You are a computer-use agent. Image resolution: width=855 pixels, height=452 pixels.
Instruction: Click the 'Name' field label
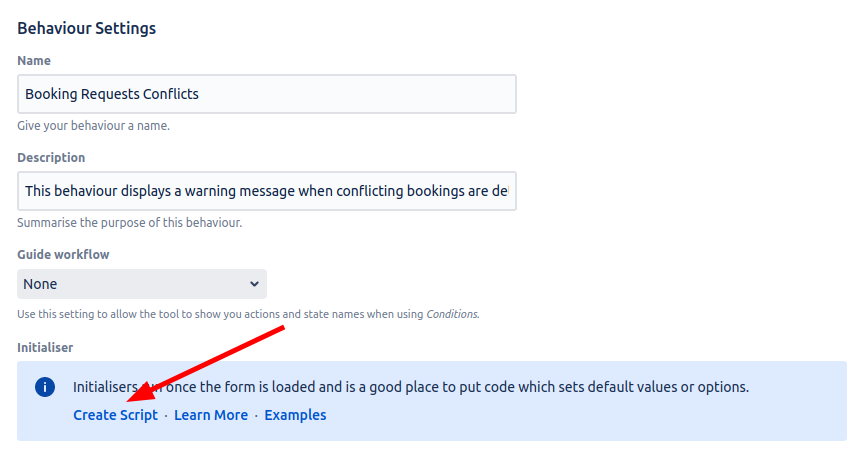[x=34, y=61]
